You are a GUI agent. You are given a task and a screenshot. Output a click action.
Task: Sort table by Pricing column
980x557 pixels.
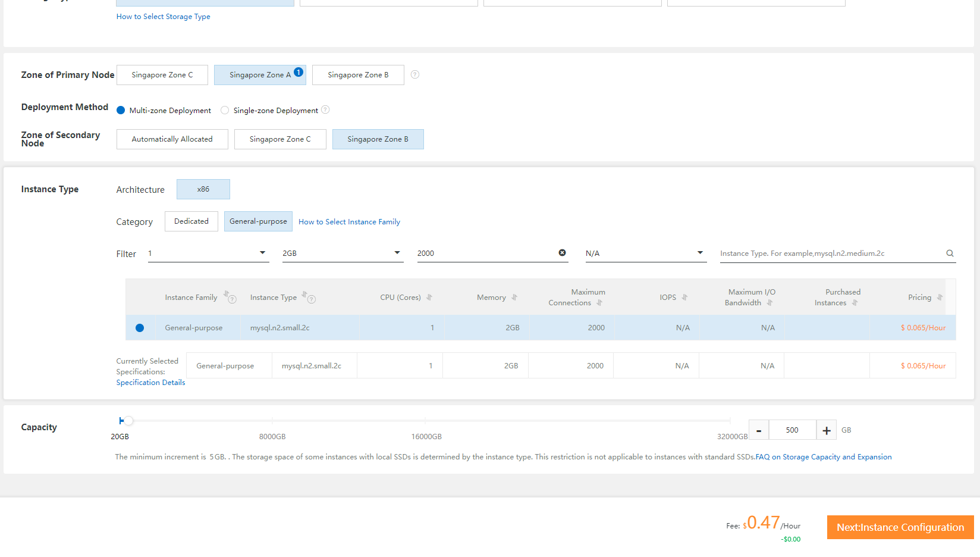pos(940,298)
